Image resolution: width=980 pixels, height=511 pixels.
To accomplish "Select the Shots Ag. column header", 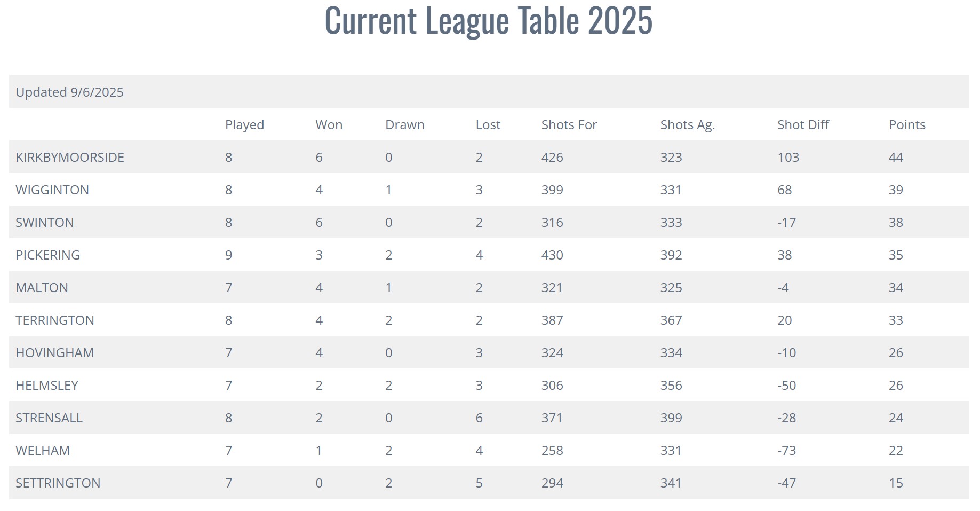I will pos(688,125).
